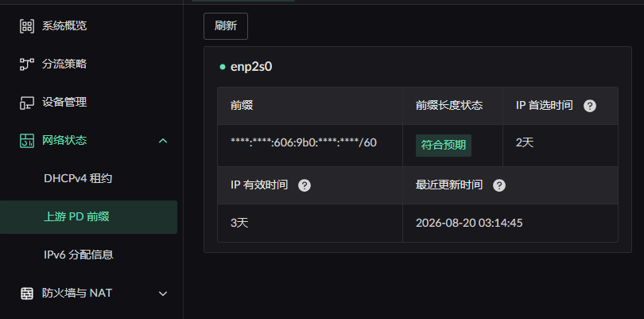644x319 pixels.
Task: Collapse the 网络状态 section chevron
Action: (x=163, y=141)
